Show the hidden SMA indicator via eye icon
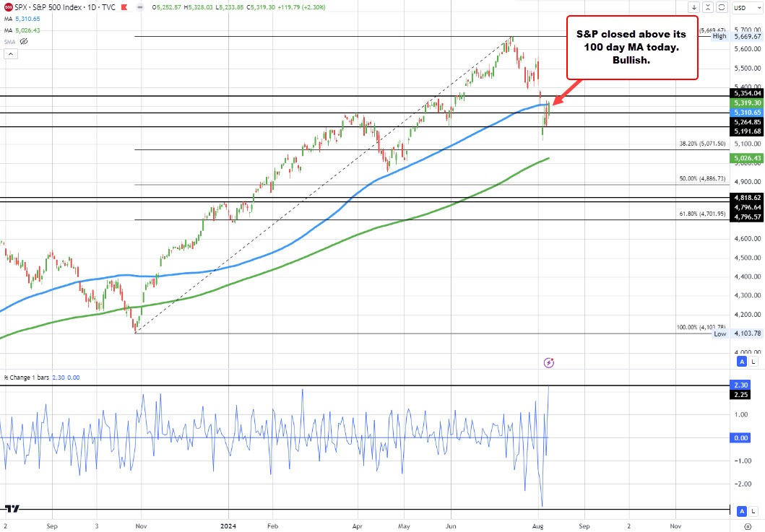 [23, 41]
